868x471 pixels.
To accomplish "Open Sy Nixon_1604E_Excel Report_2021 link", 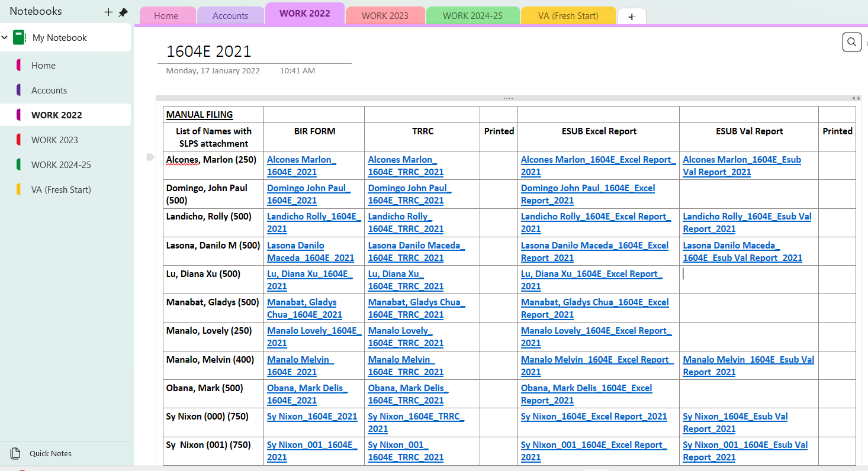I will [x=594, y=417].
